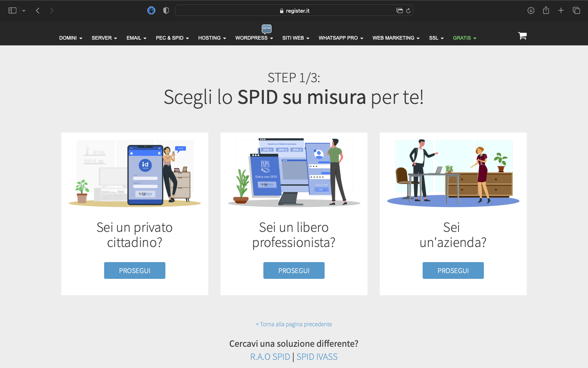Open the GRATIS menu
The image size is (588, 368).
[x=464, y=38]
